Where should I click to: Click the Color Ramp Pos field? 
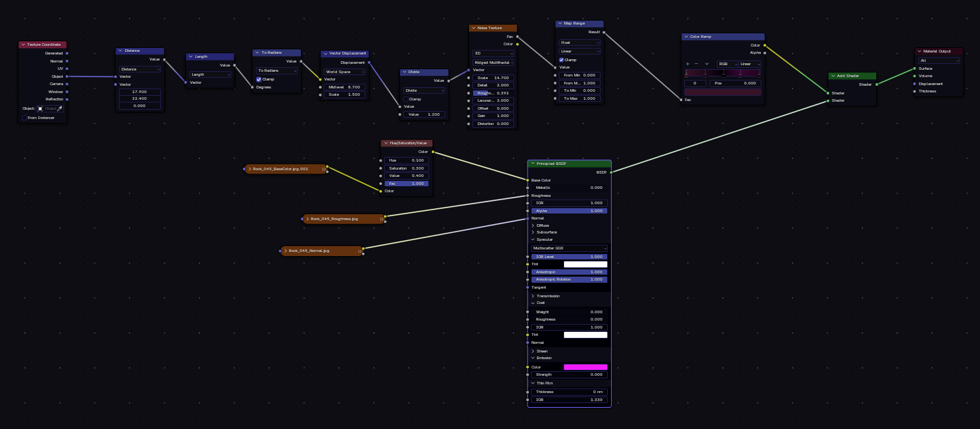click(x=734, y=83)
